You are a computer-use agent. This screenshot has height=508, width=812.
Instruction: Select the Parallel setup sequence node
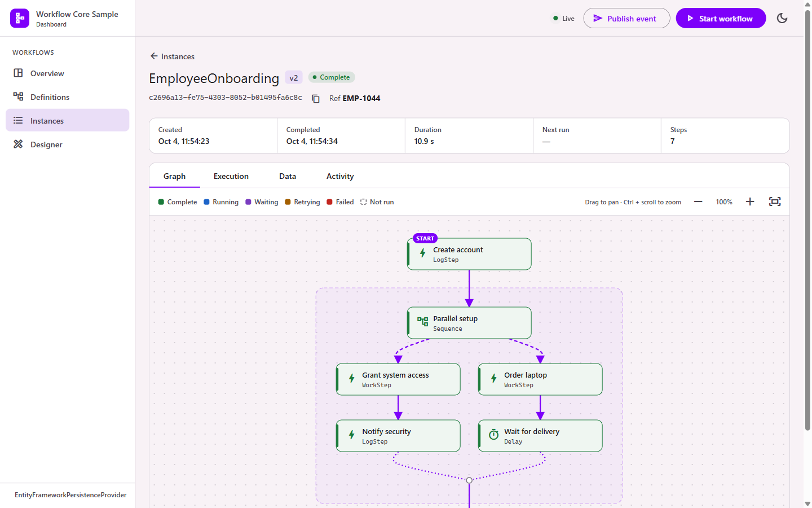click(x=469, y=323)
